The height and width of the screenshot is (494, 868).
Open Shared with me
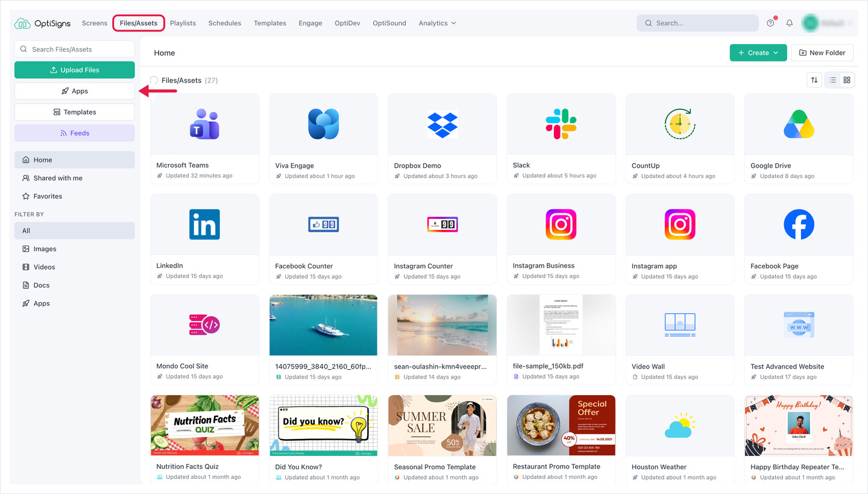(x=75, y=178)
